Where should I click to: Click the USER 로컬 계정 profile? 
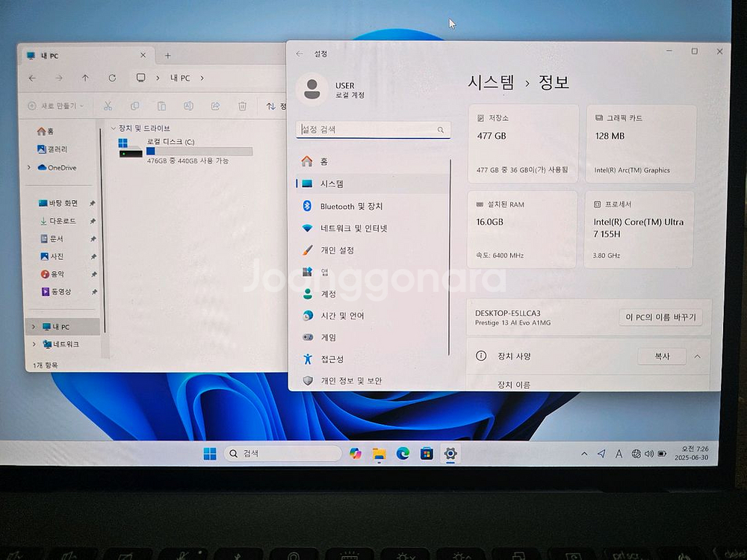coord(331,90)
